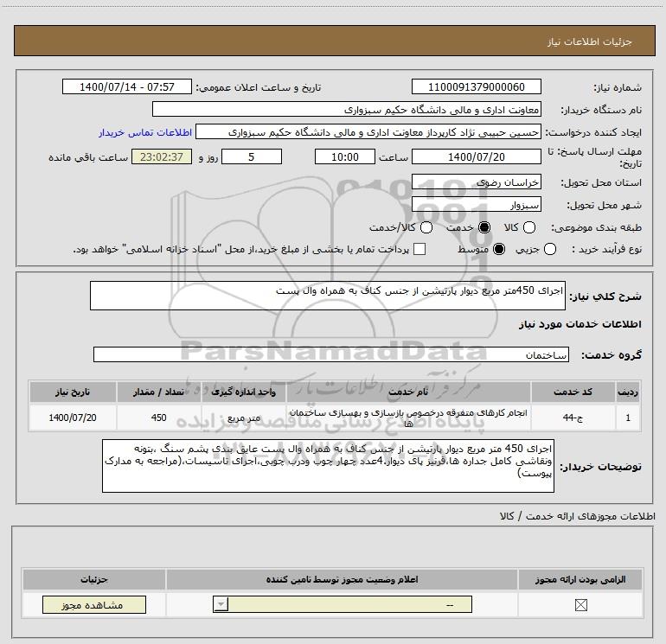This screenshot has height=644, width=666.
Task: Click the remaining days field showing 5
Action: point(252,156)
